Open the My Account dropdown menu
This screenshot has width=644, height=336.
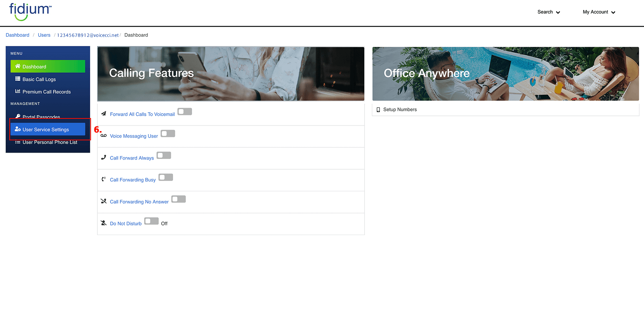coord(599,12)
